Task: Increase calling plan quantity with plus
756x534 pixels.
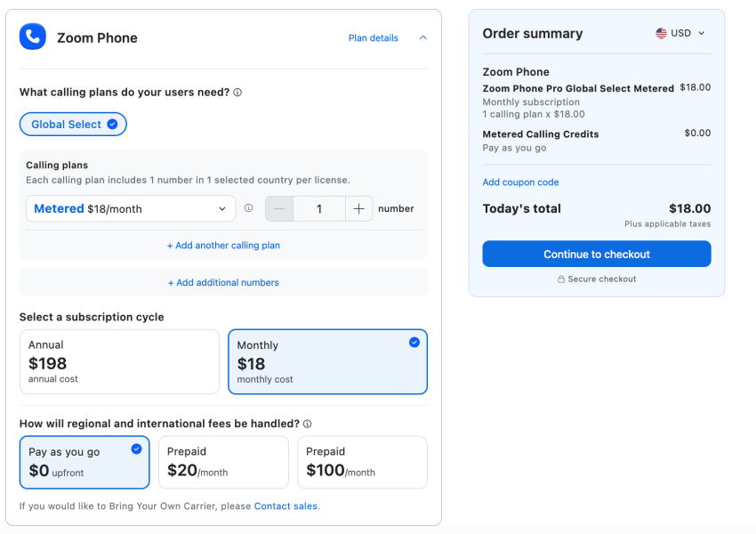Action: coord(358,209)
